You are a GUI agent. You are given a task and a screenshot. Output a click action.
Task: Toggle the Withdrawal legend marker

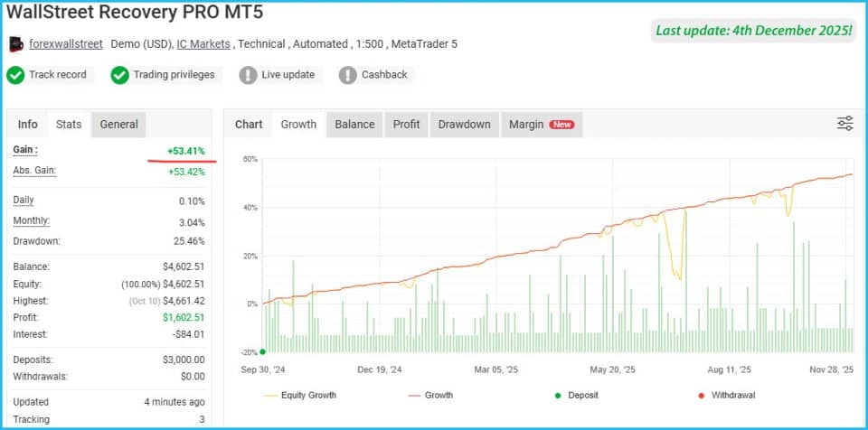tap(723, 395)
